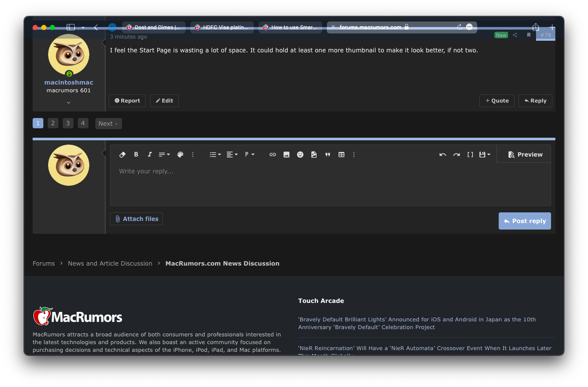Switch to the How to use Smar… tab

[290, 27]
